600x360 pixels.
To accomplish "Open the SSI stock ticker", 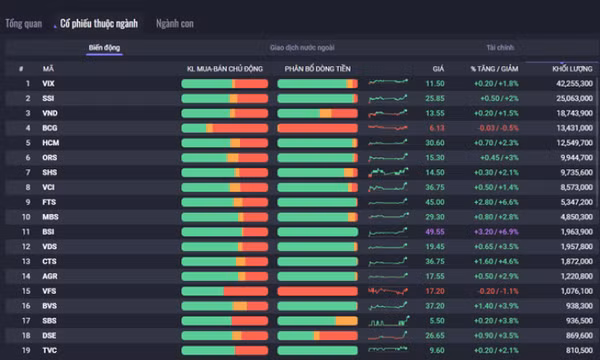I will [48, 98].
